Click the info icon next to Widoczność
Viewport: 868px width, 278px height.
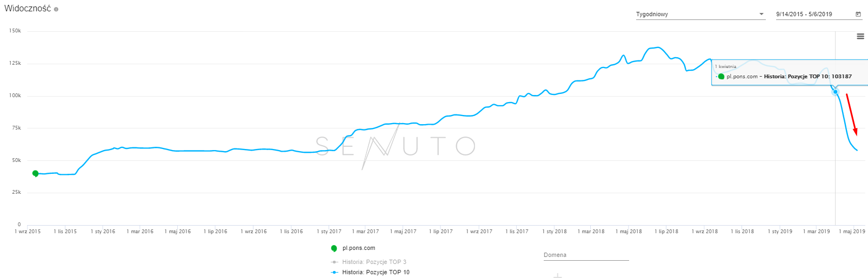[x=56, y=9]
